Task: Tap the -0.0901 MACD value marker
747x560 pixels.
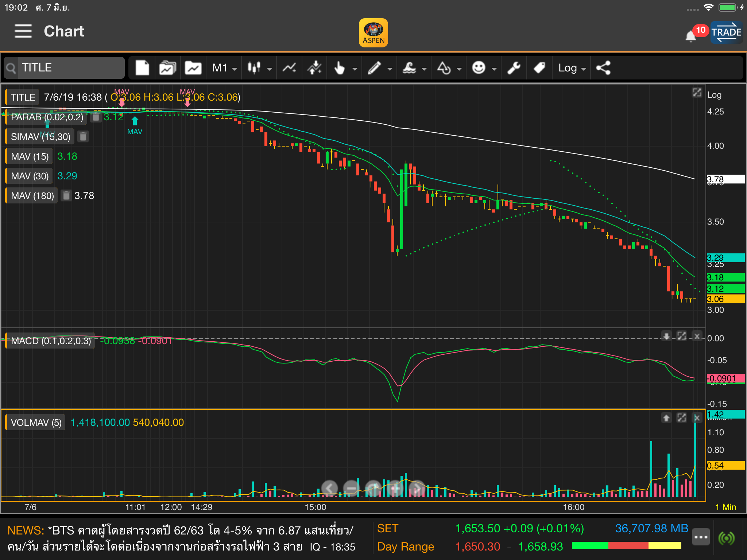Action: pyautogui.click(x=725, y=378)
